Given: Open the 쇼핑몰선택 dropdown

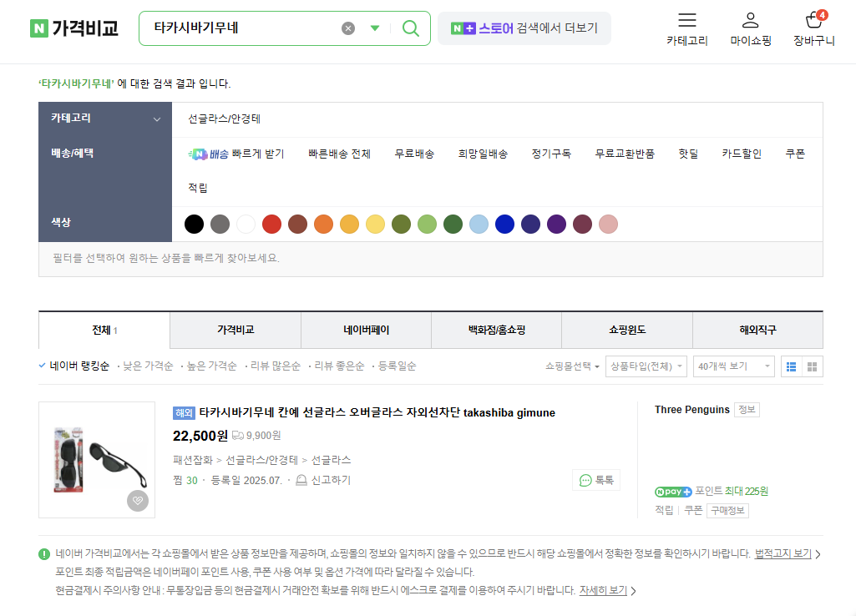Looking at the screenshot, I should (572, 366).
